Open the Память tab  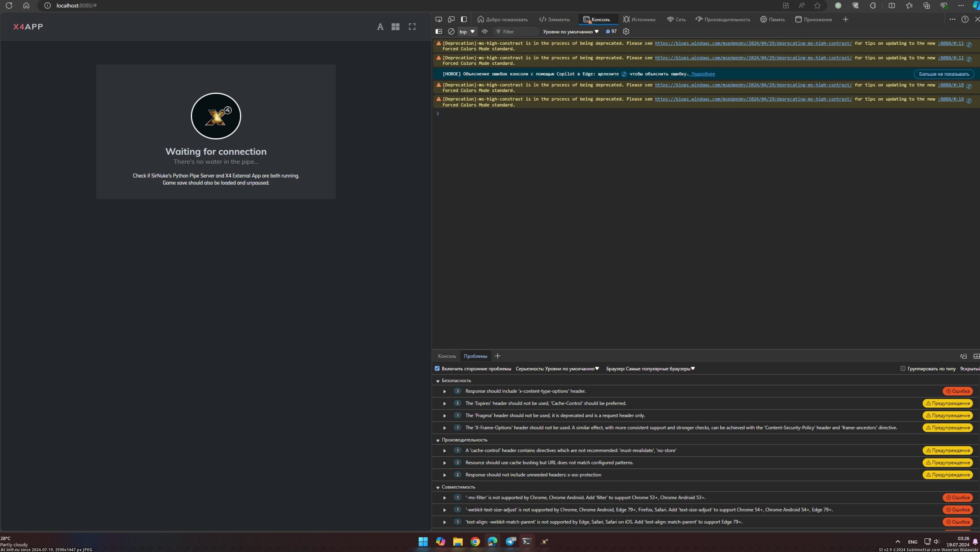(772, 19)
